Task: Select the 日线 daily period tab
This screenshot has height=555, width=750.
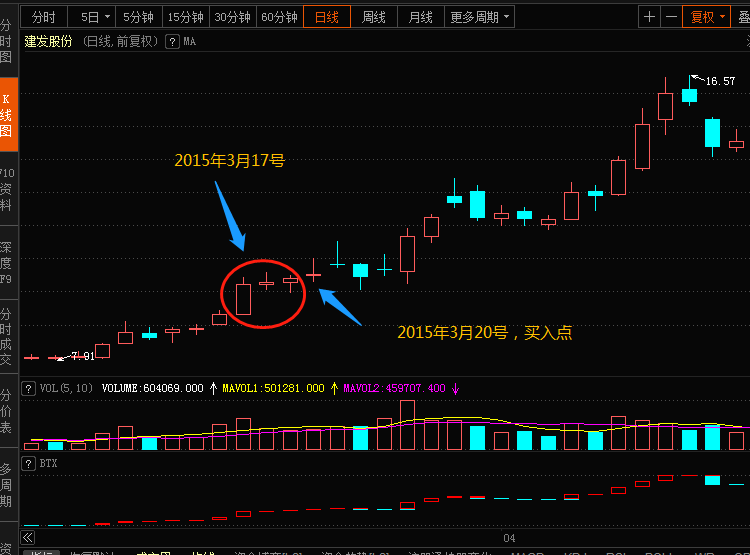Action: click(x=327, y=17)
